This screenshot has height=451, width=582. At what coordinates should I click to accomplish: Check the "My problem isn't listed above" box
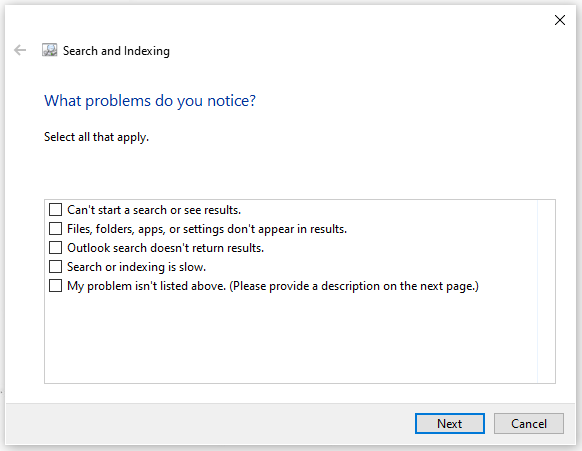[55, 286]
